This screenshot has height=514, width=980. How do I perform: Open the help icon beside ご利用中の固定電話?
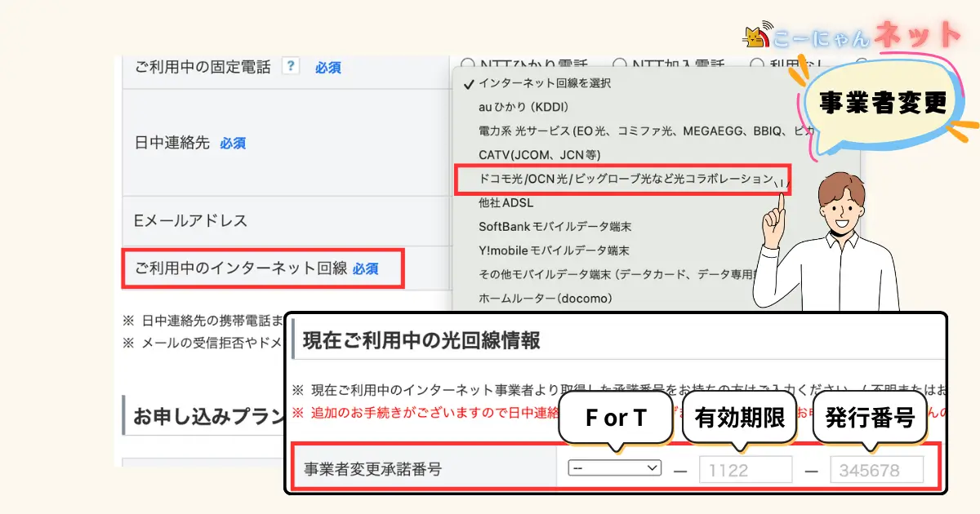[x=289, y=66]
